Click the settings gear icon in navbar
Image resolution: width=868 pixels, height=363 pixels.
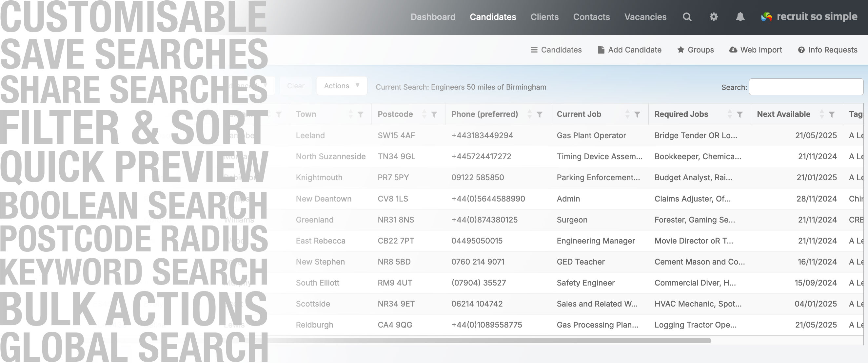714,17
